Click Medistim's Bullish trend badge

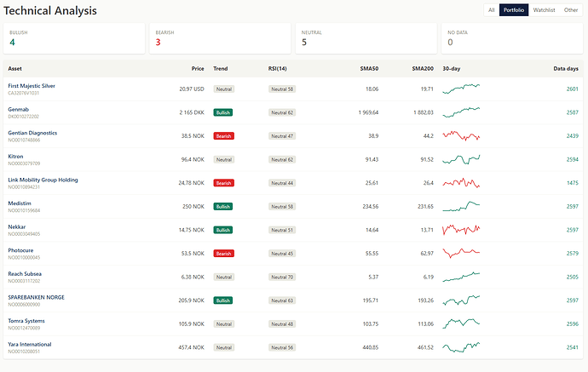click(223, 207)
